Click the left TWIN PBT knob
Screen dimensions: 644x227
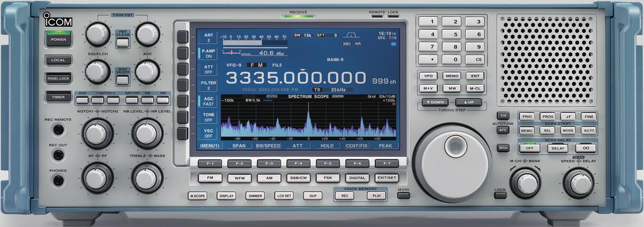[x=98, y=35]
